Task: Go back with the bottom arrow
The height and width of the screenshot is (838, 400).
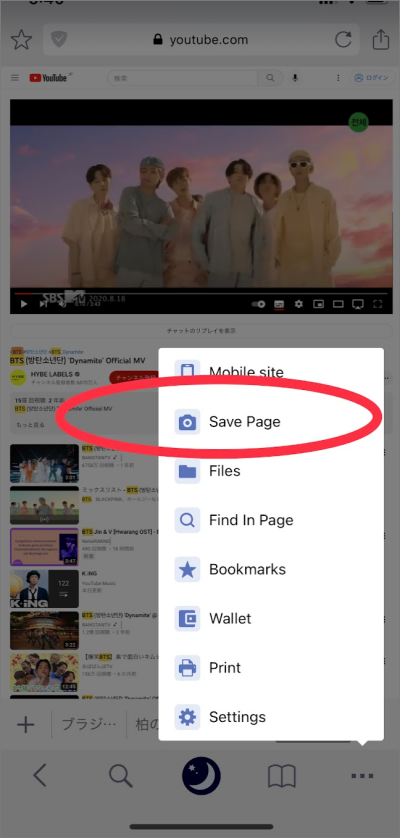Action: coord(41,775)
